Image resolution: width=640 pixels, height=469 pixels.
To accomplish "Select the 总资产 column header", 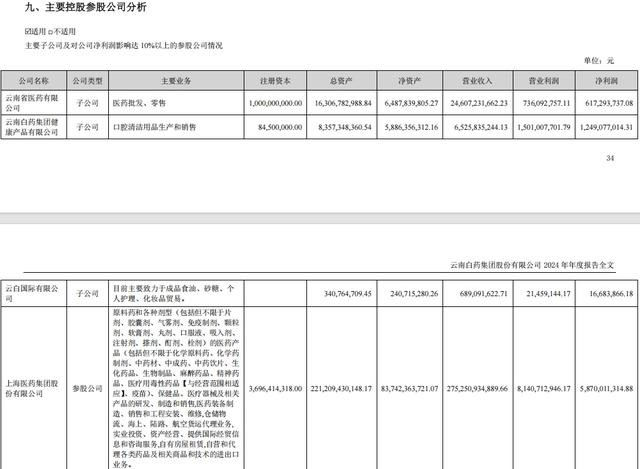I will 341,81.
